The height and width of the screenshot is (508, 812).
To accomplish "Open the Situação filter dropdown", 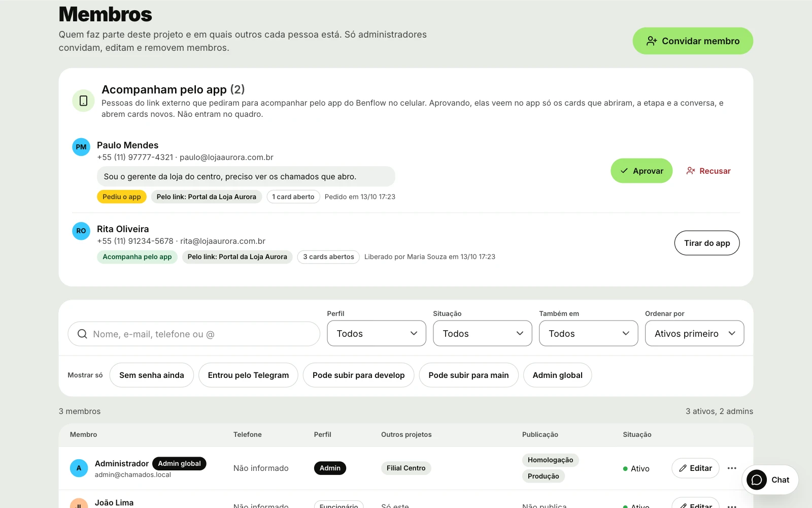I will pyautogui.click(x=483, y=333).
